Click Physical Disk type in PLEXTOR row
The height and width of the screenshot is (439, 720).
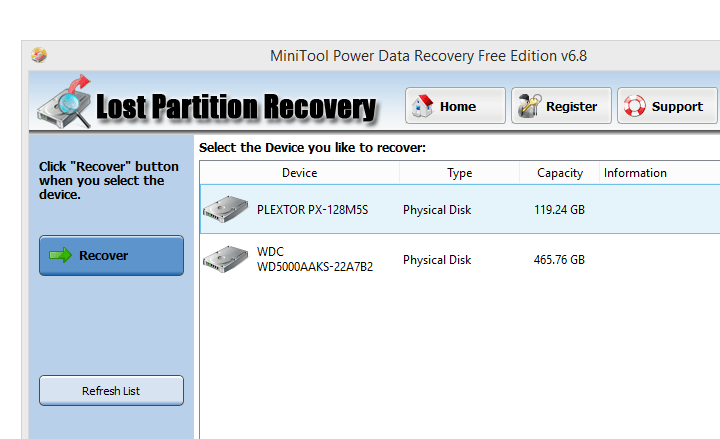coord(437,210)
